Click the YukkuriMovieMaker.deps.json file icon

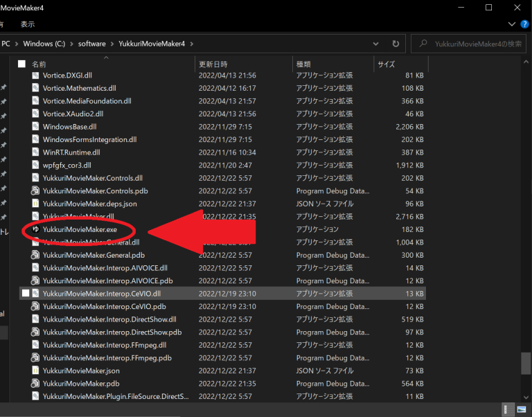pos(36,204)
